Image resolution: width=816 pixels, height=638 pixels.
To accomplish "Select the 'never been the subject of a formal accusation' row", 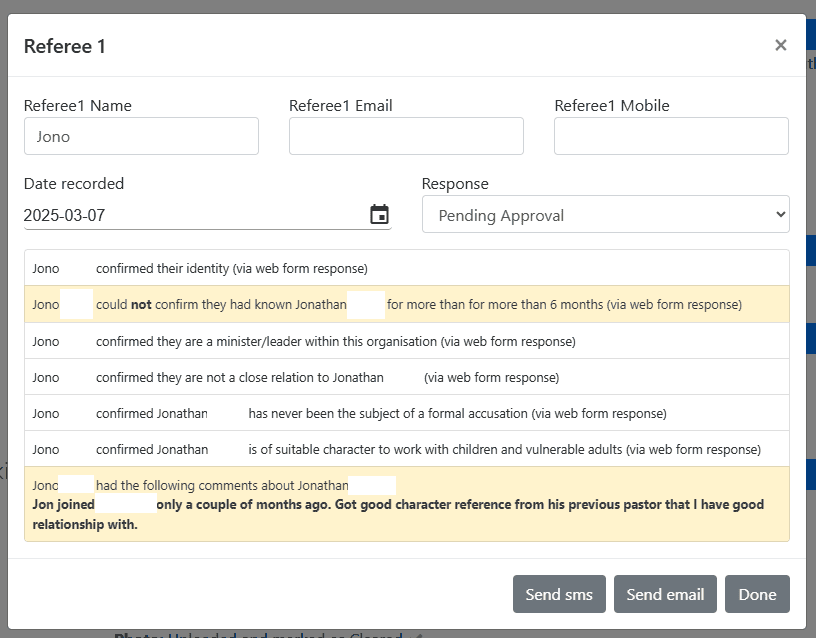I will [x=406, y=413].
